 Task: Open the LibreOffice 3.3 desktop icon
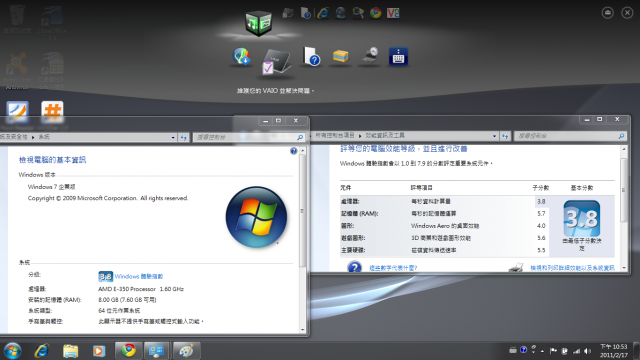point(52,22)
